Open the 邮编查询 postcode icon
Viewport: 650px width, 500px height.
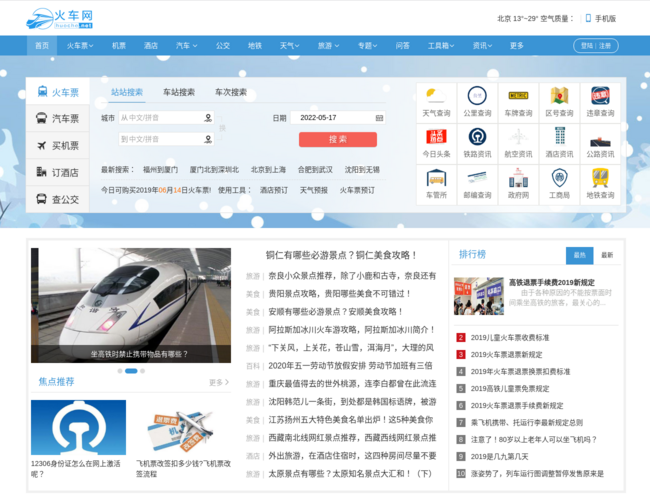pos(477,178)
